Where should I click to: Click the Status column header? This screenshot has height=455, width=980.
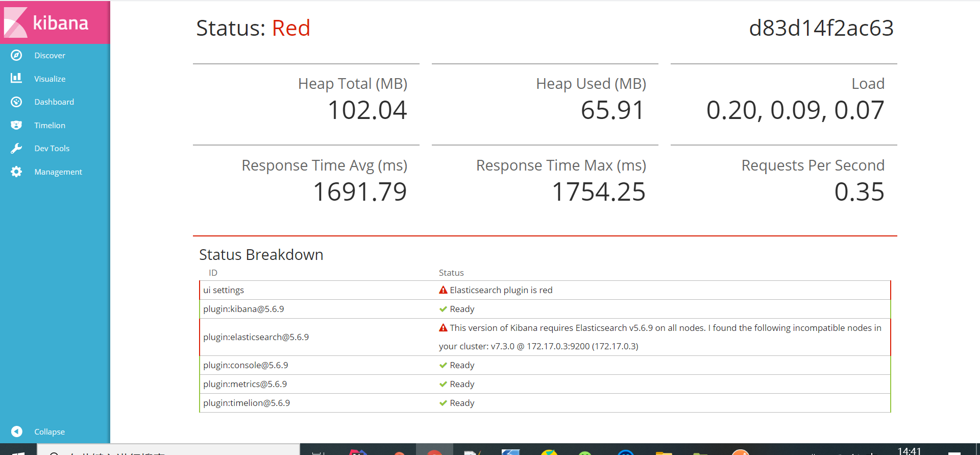point(451,273)
